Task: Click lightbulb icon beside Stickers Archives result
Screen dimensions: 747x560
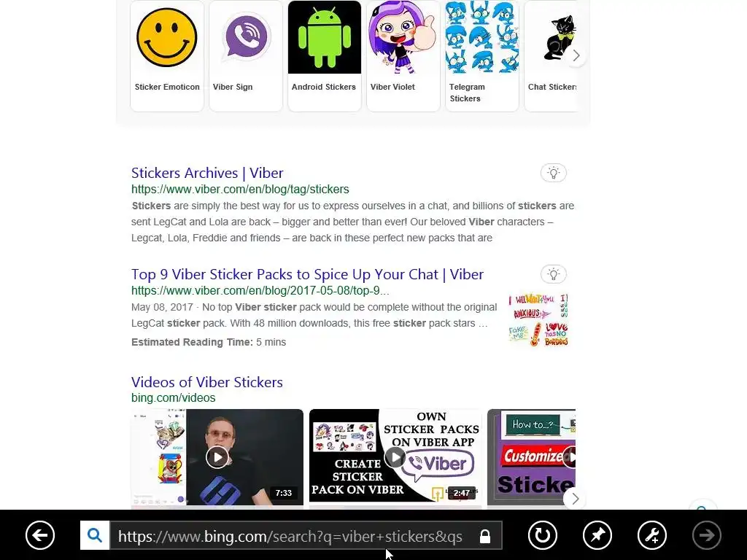Action: [x=553, y=173]
